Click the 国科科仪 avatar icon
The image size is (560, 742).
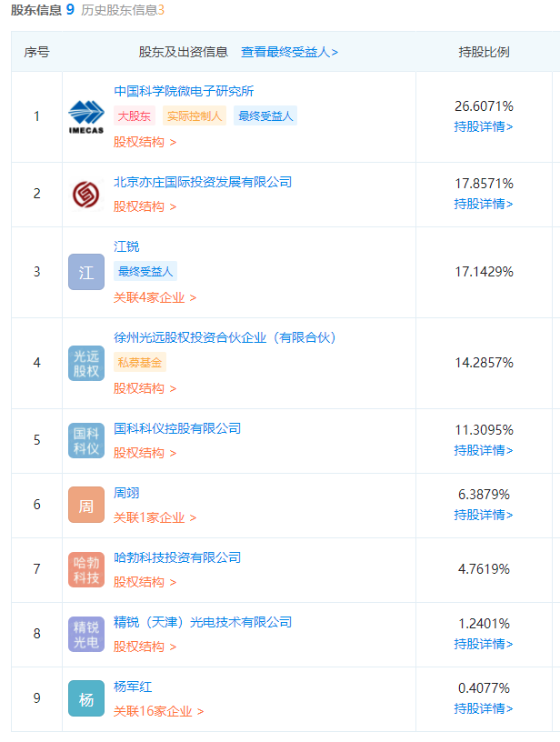(x=86, y=440)
